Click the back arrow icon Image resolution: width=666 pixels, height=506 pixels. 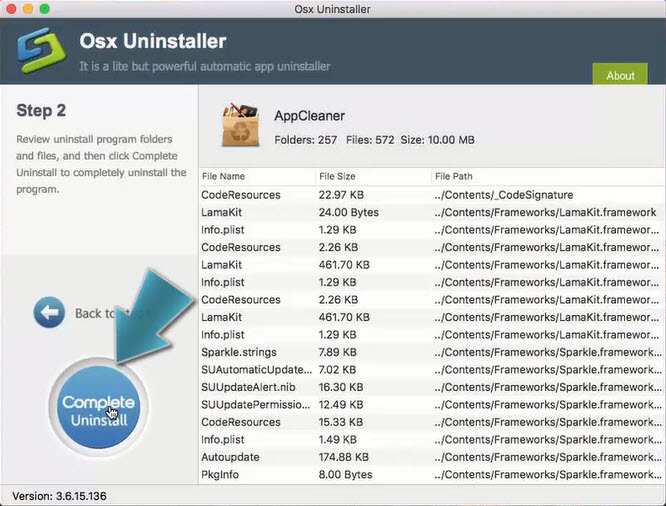click(x=49, y=312)
